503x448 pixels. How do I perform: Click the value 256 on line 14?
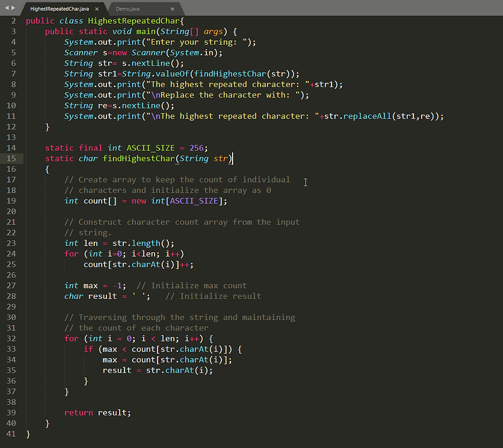197,148
